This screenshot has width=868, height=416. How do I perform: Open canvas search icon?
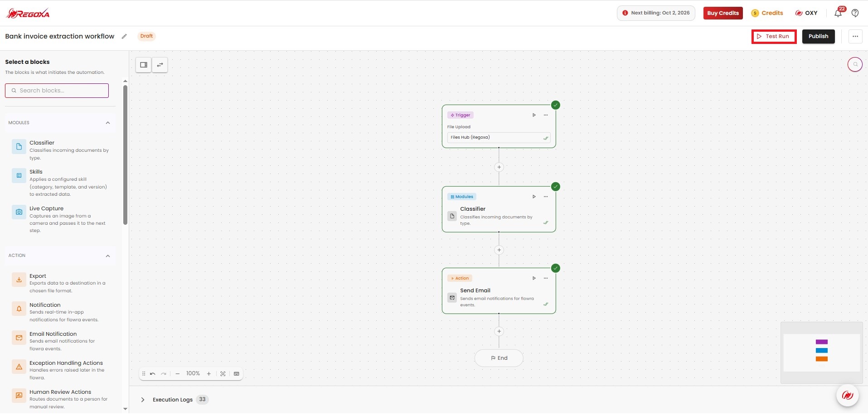(855, 64)
